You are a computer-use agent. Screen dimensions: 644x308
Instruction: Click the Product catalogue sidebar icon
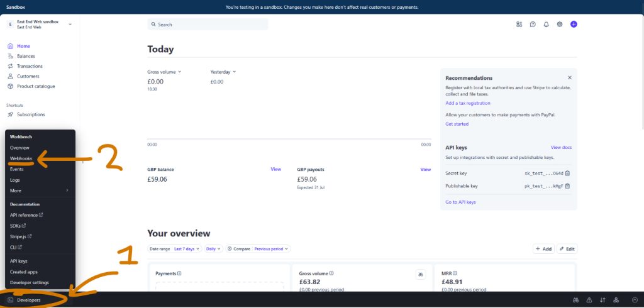pos(11,86)
